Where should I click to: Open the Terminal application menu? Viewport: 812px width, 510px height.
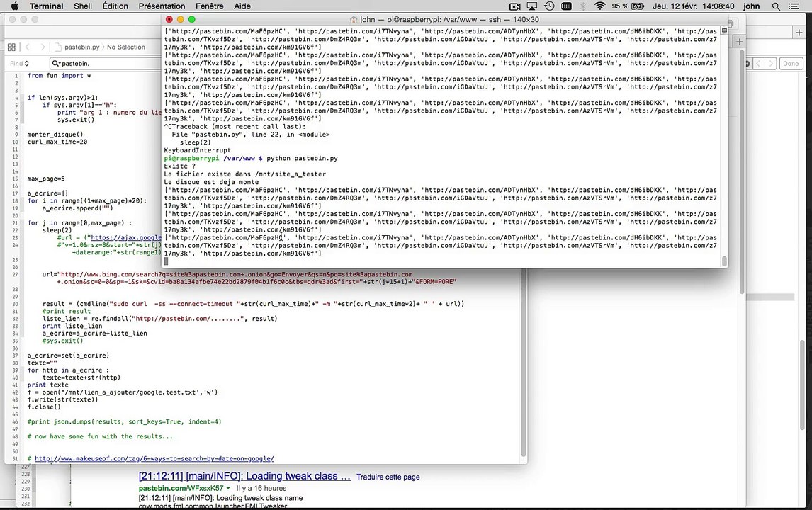46,6
